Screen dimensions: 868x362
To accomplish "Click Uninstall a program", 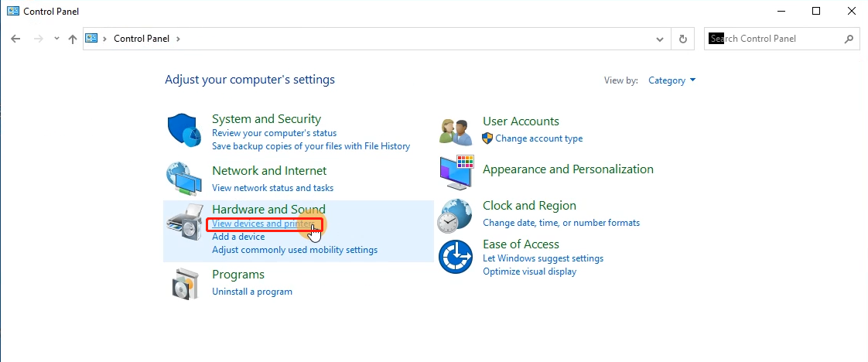I will [252, 291].
